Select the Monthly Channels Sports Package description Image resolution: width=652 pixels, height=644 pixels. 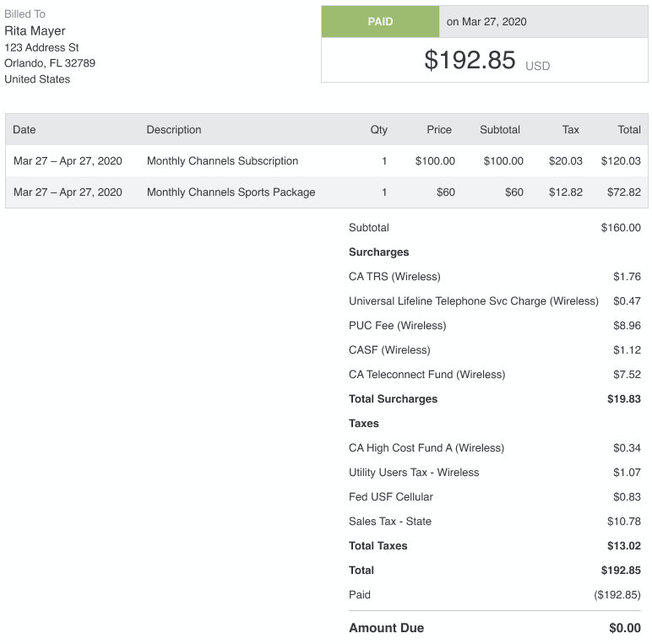click(x=231, y=192)
